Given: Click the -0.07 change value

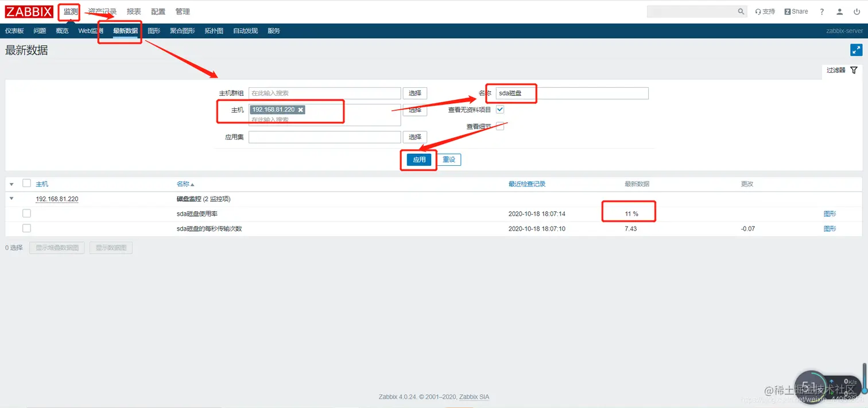Looking at the screenshot, I should pyautogui.click(x=748, y=228).
